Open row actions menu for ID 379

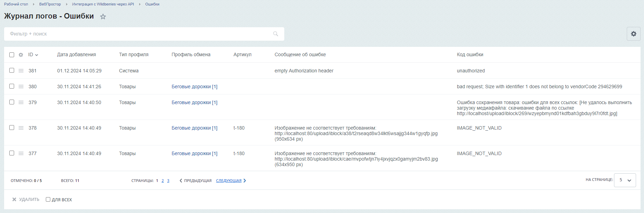(x=21, y=102)
